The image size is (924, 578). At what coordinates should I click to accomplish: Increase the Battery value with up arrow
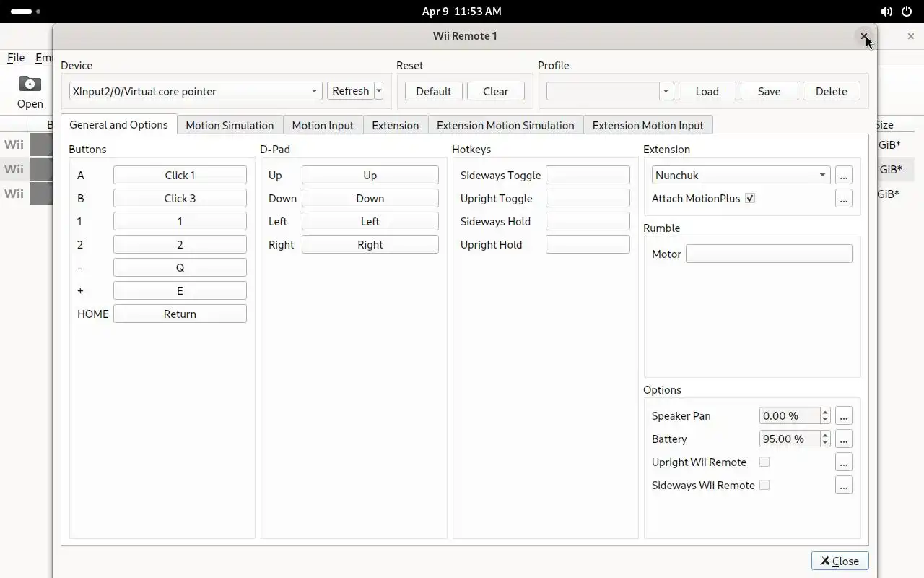click(x=825, y=434)
